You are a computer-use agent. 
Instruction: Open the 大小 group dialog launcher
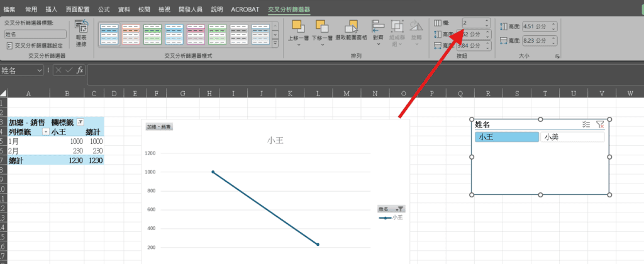pos(557,57)
